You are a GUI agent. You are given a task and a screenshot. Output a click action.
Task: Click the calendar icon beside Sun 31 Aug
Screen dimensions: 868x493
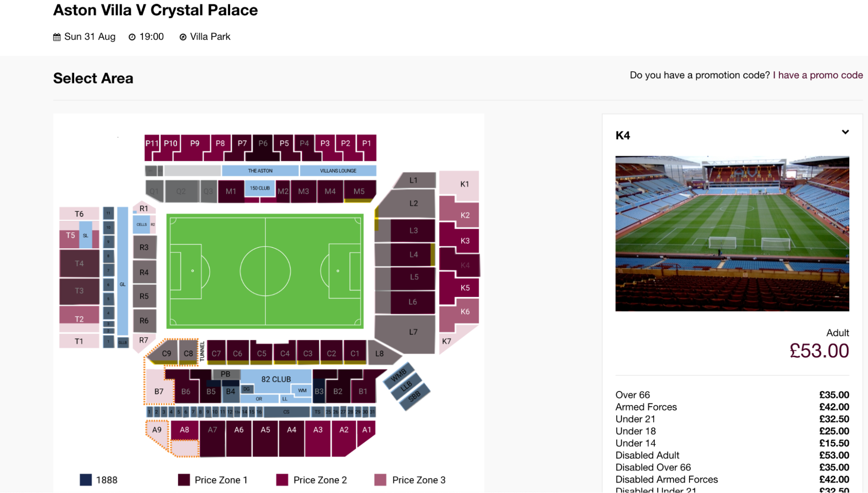(x=57, y=36)
